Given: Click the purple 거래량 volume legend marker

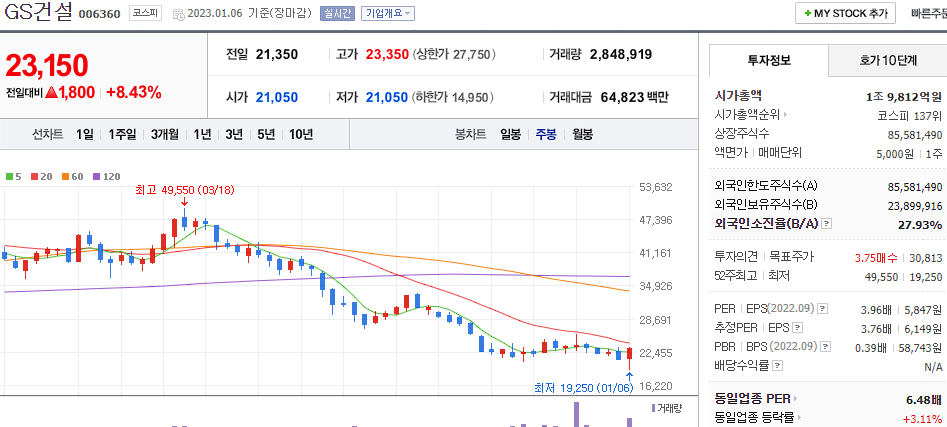Looking at the screenshot, I should [653, 408].
